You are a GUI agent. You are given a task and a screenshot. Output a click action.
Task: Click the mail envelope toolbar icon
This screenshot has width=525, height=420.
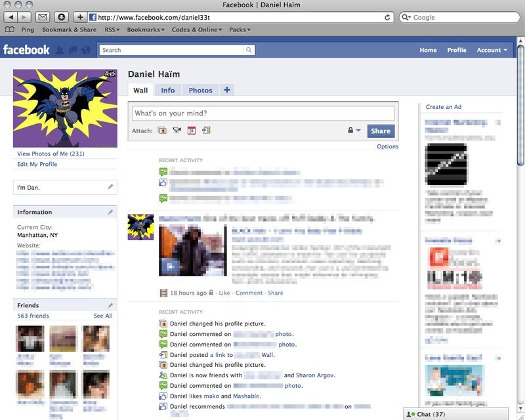point(43,17)
